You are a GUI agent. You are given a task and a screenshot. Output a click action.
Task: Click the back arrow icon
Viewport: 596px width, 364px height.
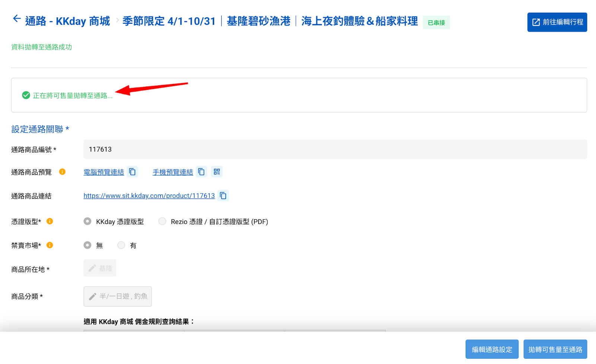(17, 19)
